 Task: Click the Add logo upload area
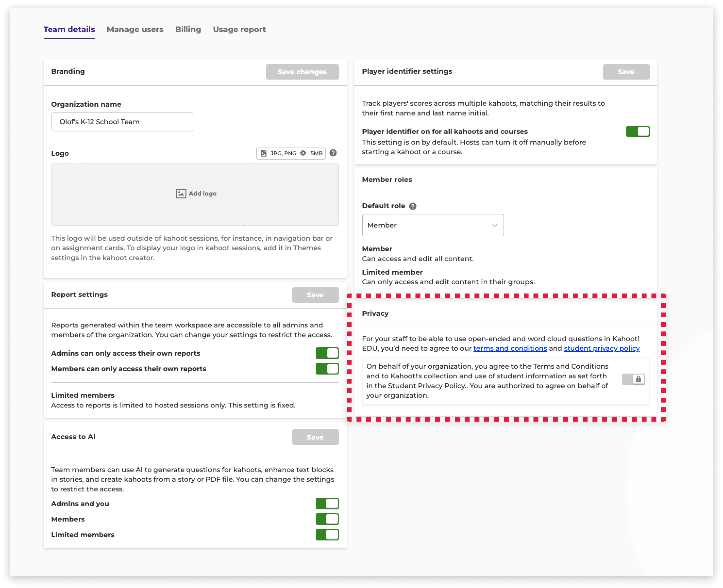pyautogui.click(x=195, y=194)
